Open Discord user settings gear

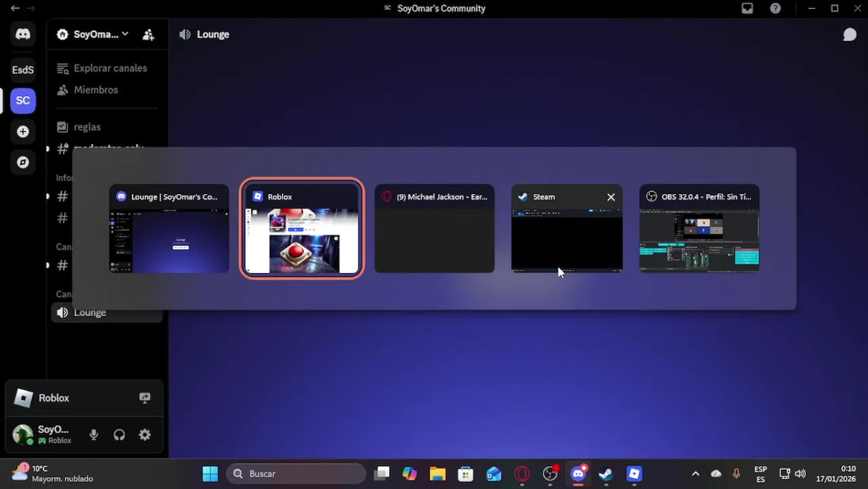point(145,435)
